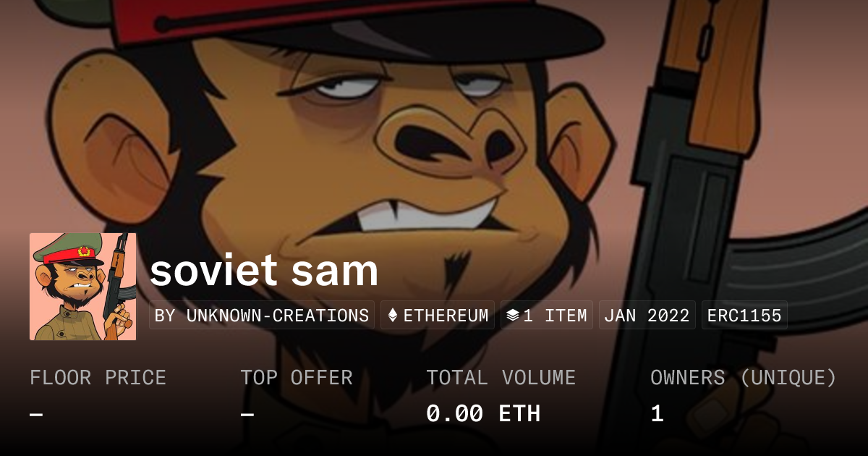
Task: Select the unique owners count of 1
Action: pyautogui.click(x=657, y=414)
